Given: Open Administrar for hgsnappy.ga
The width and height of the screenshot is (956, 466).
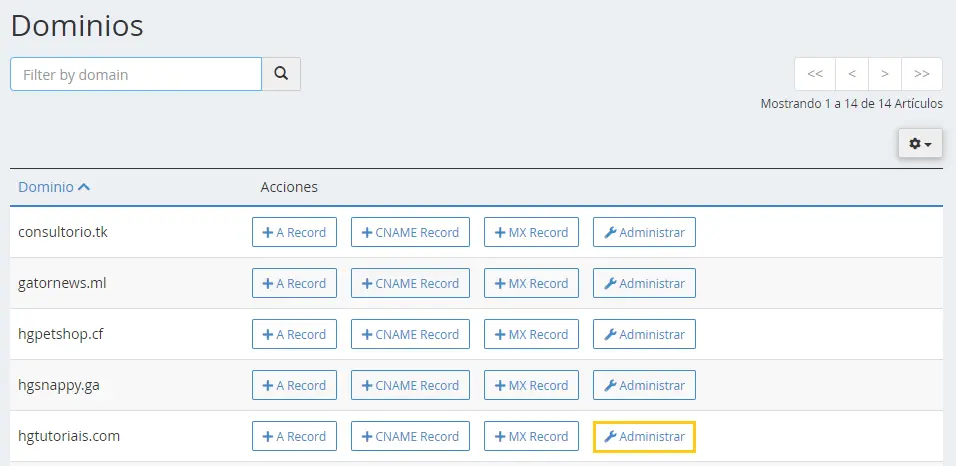Looking at the screenshot, I should click(644, 385).
